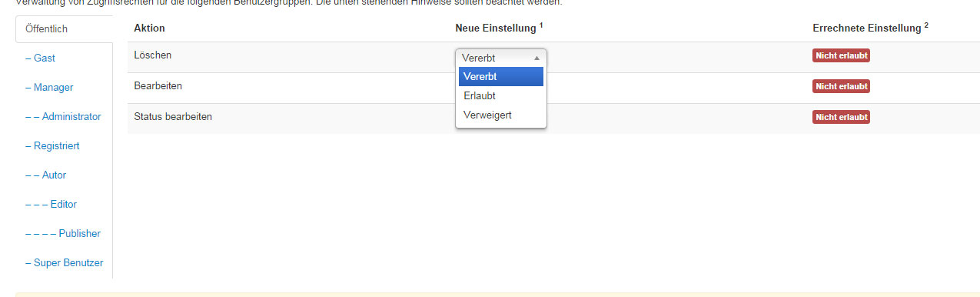Click the Bearbeiten action row label
Viewport: 980px width, 297px height.
(158, 85)
